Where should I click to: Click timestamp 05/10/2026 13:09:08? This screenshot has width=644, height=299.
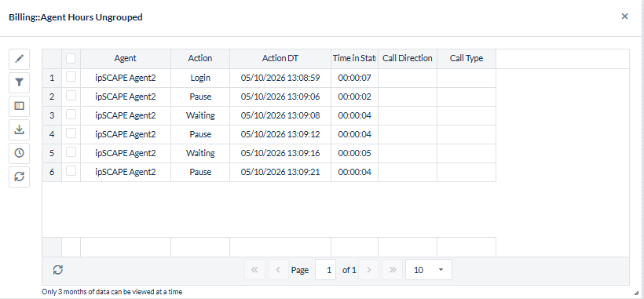point(280,115)
